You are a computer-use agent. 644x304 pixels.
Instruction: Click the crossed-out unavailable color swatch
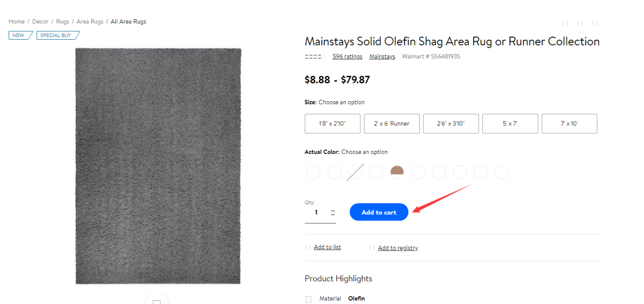point(355,172)
